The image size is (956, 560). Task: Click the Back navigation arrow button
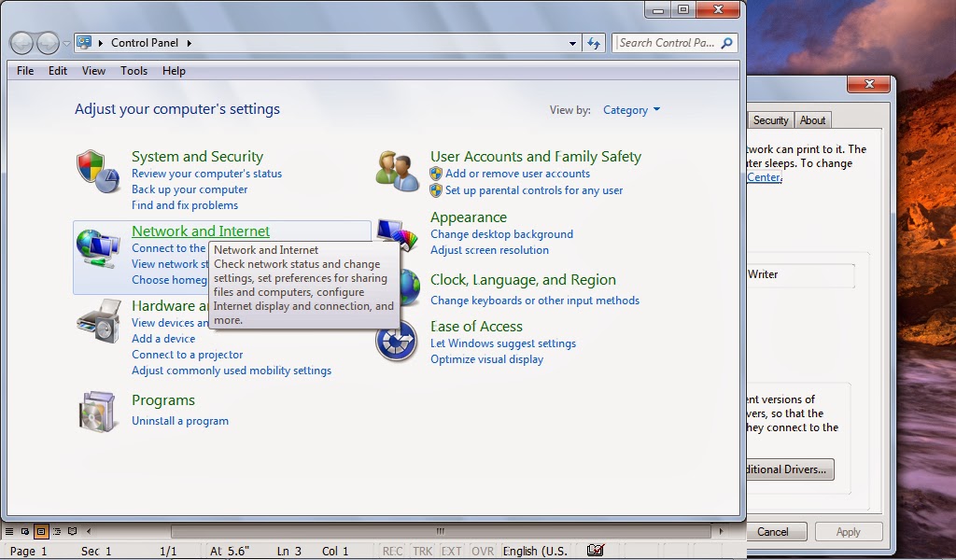(21, 43)
